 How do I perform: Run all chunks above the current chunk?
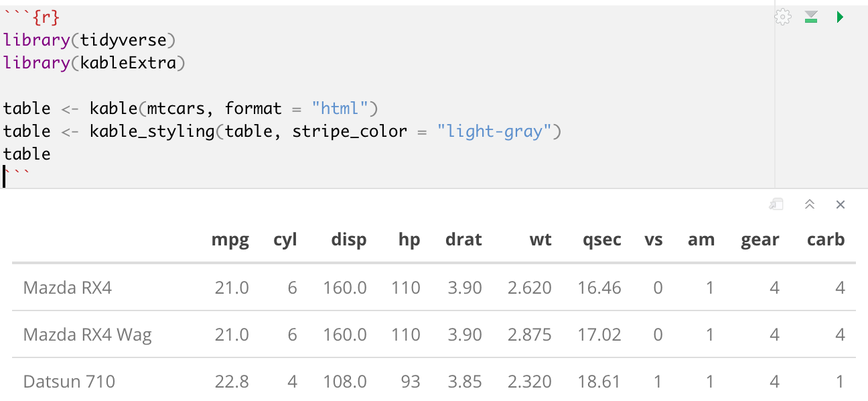coord(810,17)
